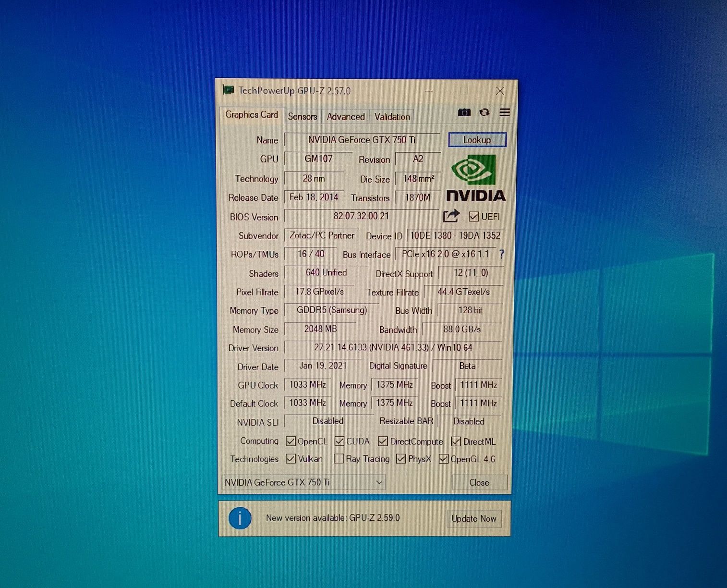
Task: Toggle the PhysX checkbox
Action: pyautogui.click(x=401, y=459)
